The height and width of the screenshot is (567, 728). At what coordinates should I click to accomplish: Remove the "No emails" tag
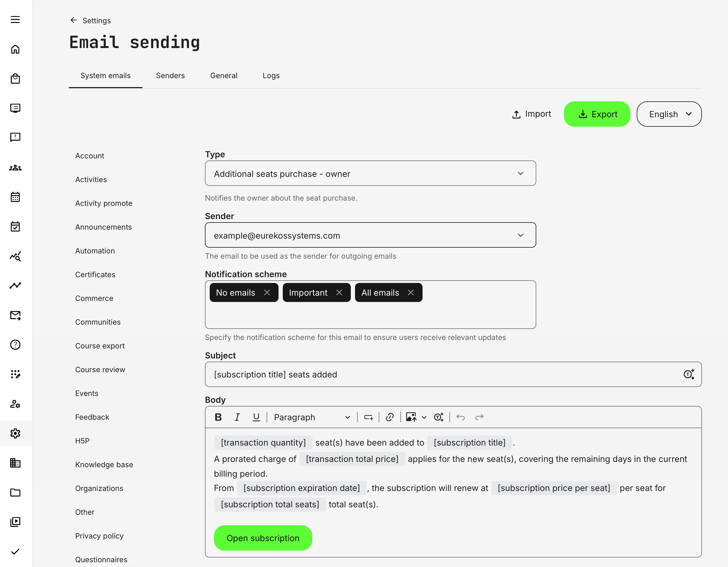[x=267, y=292]
